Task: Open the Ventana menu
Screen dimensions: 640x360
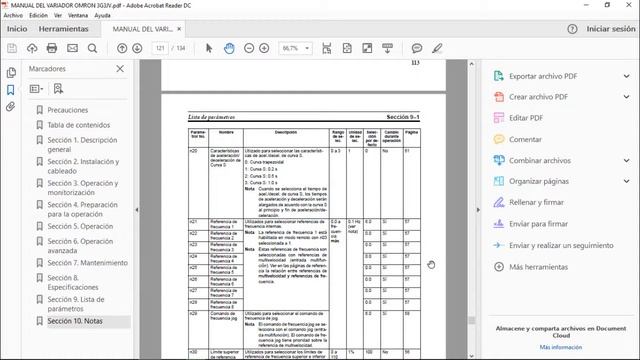Action: tap(78, 16)
